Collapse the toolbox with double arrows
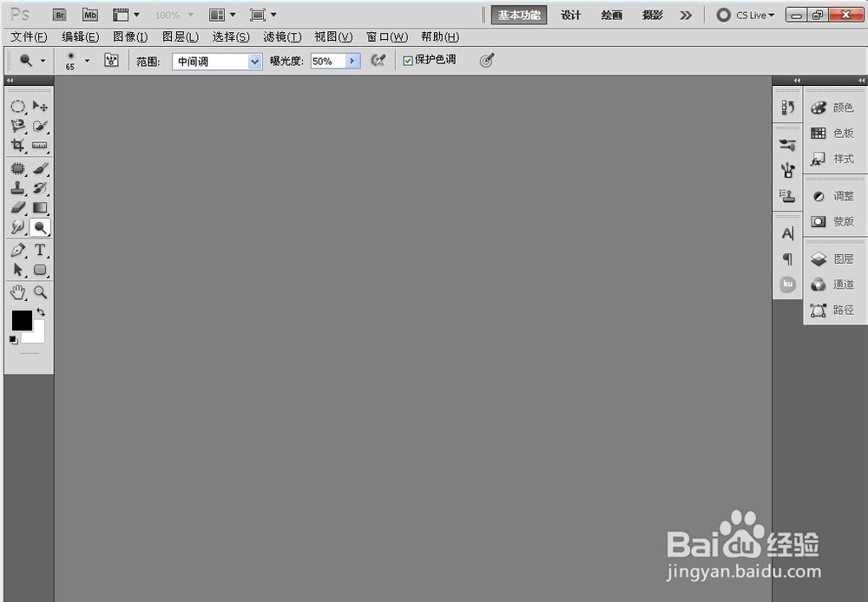868x602 pixels. point(10,80)
